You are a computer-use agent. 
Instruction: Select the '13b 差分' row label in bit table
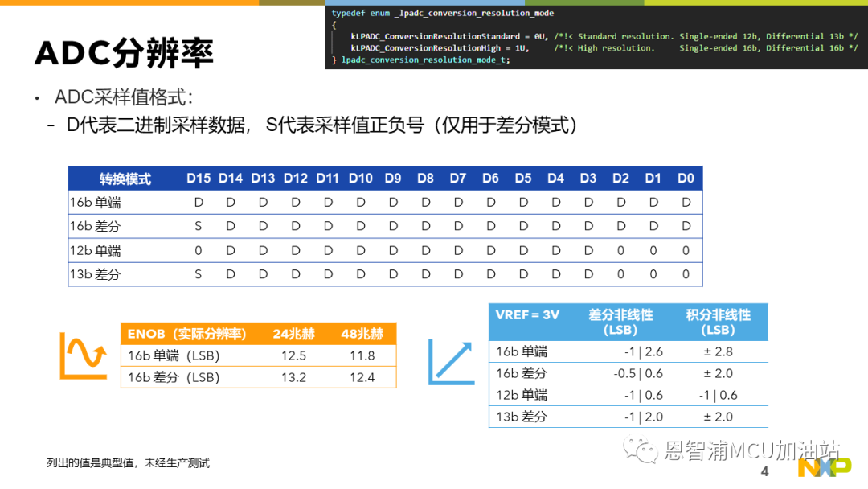tap(95, 274)
